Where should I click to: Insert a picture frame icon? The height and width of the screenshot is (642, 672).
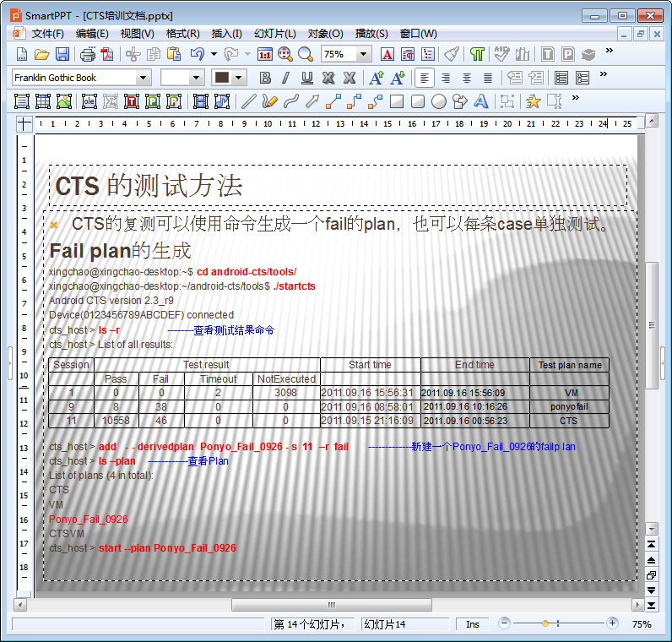[x=64, y=101]
